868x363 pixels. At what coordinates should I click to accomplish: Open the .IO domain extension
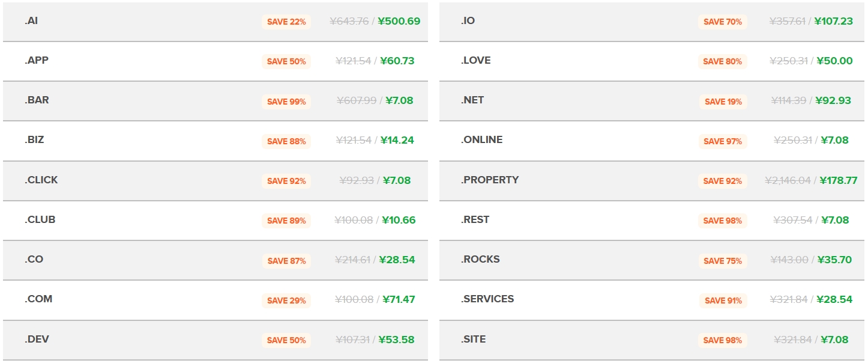point(468,21)
